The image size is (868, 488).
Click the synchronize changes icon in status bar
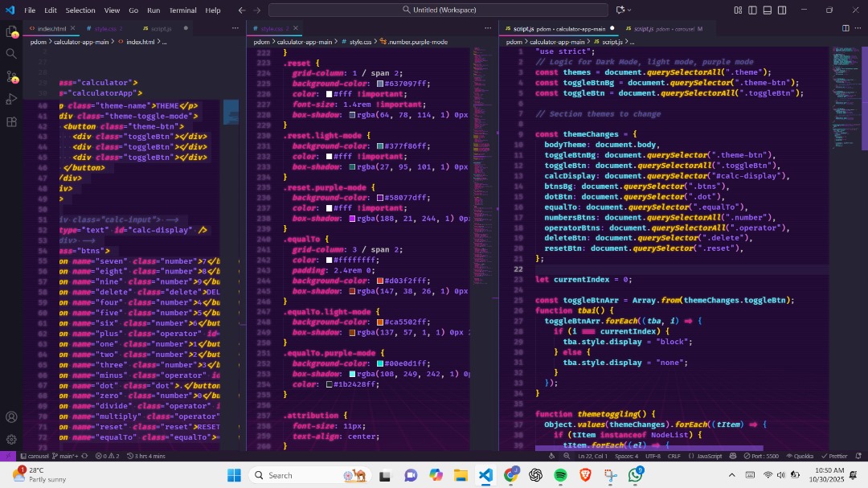[x=84, y=456]
